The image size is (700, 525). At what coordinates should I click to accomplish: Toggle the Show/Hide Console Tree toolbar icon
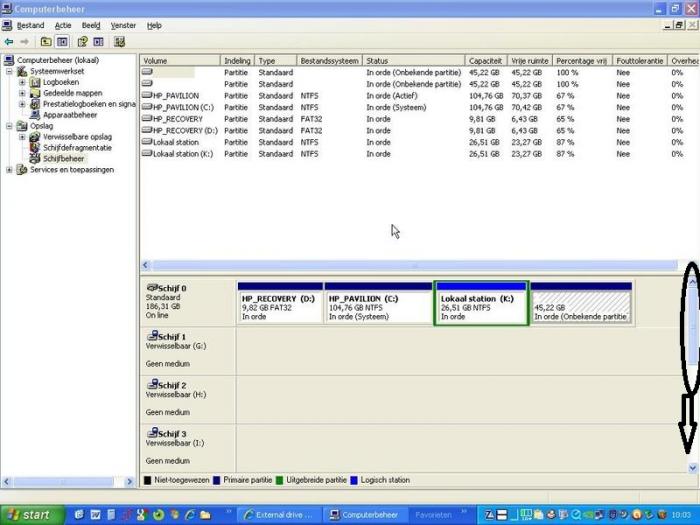pyautogui.click(x=62, y=42)
